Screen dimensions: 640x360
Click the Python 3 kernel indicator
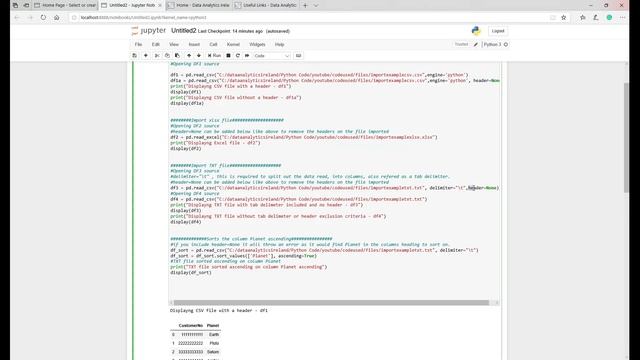coord(492,44)
